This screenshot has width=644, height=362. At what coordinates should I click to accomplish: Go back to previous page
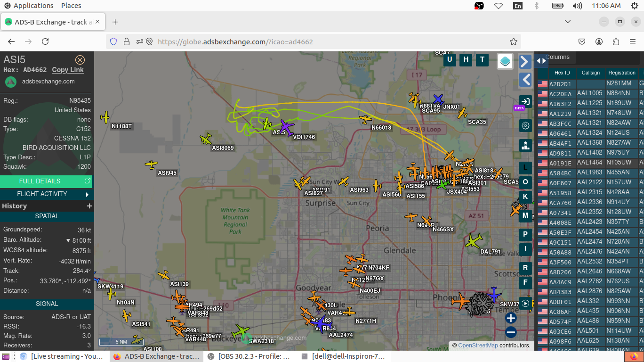click(11, 41)
